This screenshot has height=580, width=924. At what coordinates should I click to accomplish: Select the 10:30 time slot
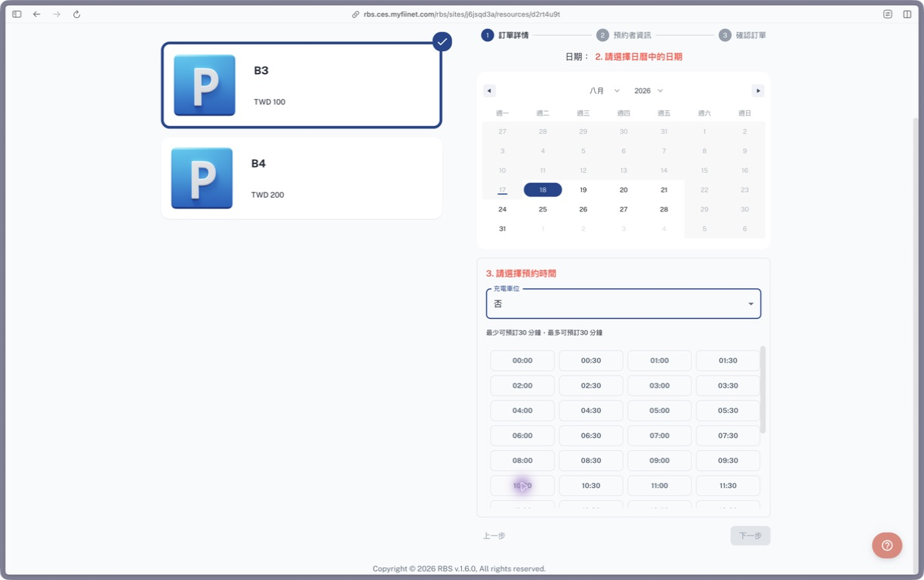pyautogui.click(x=591, y=486)
